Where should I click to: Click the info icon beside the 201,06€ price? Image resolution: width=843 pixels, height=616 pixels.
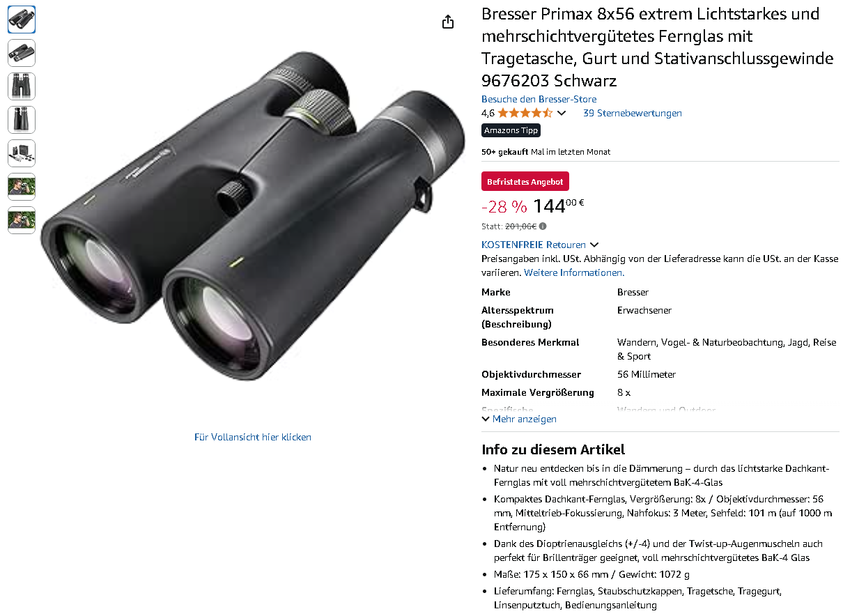click(543, 226)
